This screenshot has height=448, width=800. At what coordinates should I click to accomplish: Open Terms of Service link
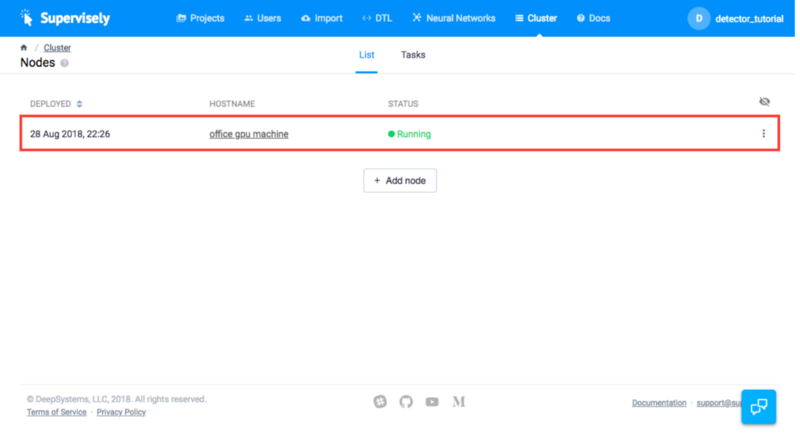pyautogui.click(x=57, y=412)
